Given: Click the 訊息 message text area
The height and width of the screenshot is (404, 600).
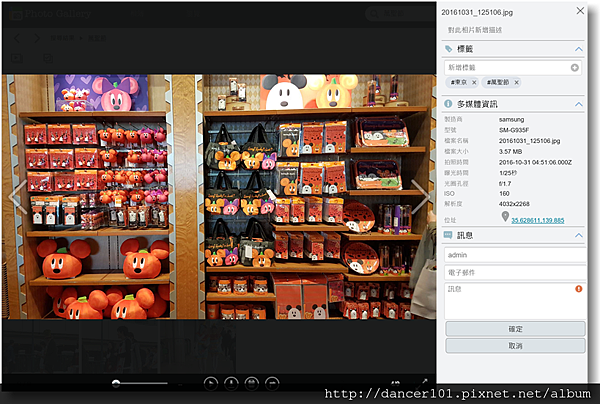Looking at the screenshot, I should tap(515, 301).
